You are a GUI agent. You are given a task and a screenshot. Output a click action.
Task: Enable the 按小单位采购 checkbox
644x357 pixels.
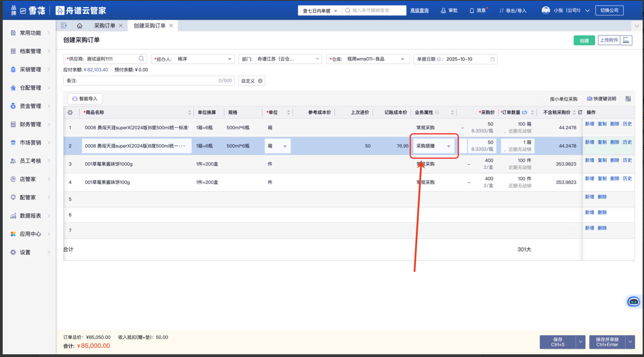545,99
